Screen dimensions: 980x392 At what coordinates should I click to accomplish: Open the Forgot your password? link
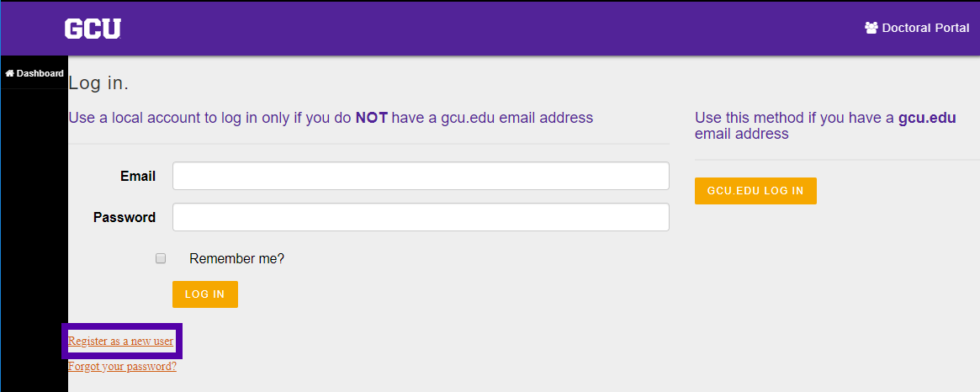point(122,367)
